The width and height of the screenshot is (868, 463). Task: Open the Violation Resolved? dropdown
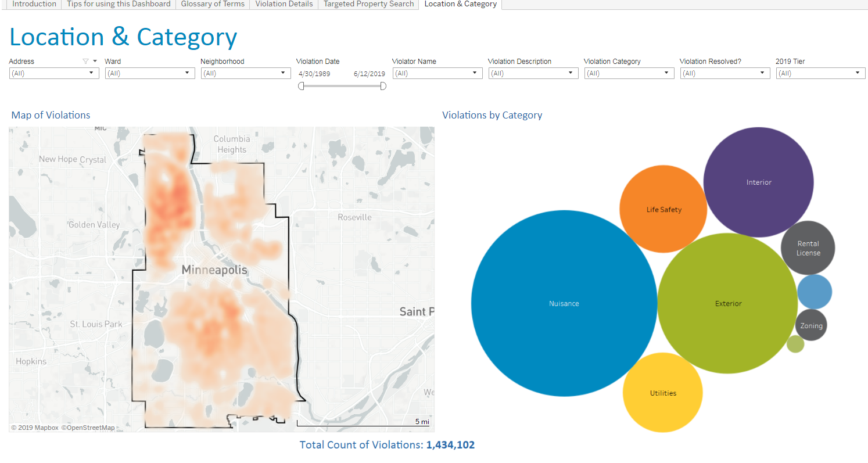(x=762, y=73)
